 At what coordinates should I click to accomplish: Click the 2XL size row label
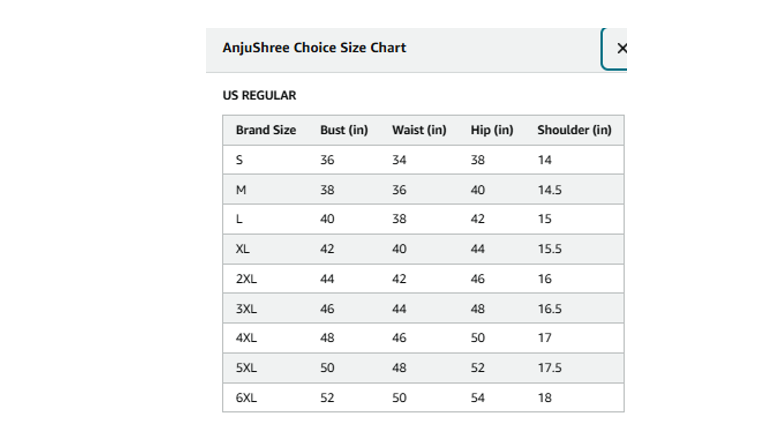point(246,279)
